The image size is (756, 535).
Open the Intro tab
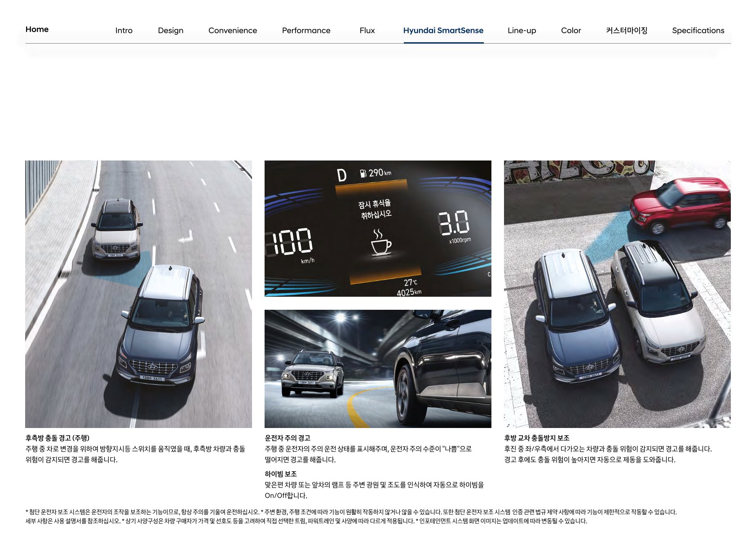click(124, 31)
